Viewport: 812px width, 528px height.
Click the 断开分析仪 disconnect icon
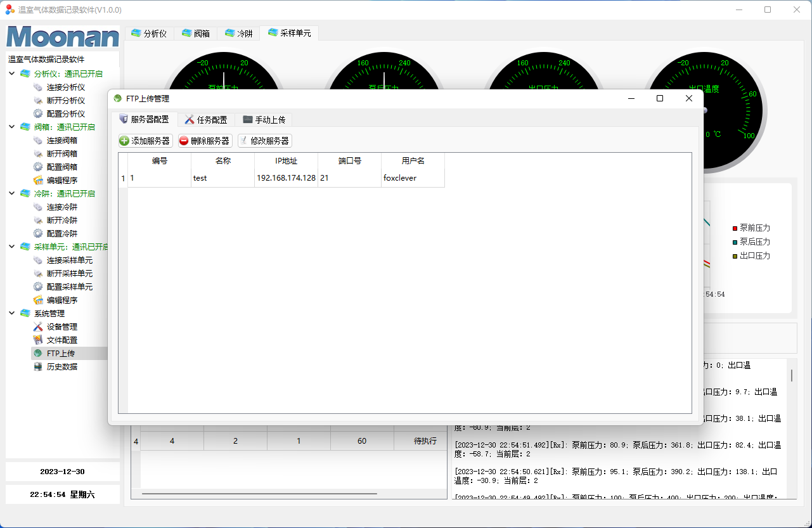tap(38, 100)
